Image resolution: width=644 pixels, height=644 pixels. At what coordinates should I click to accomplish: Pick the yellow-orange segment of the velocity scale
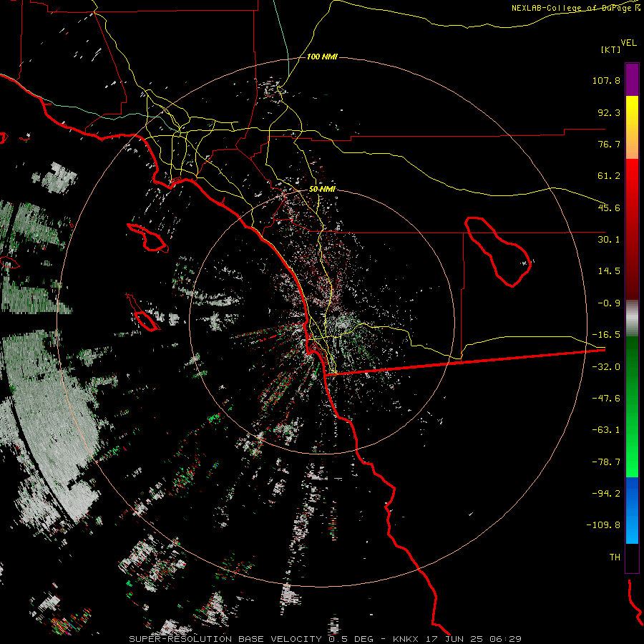point(632,127)
